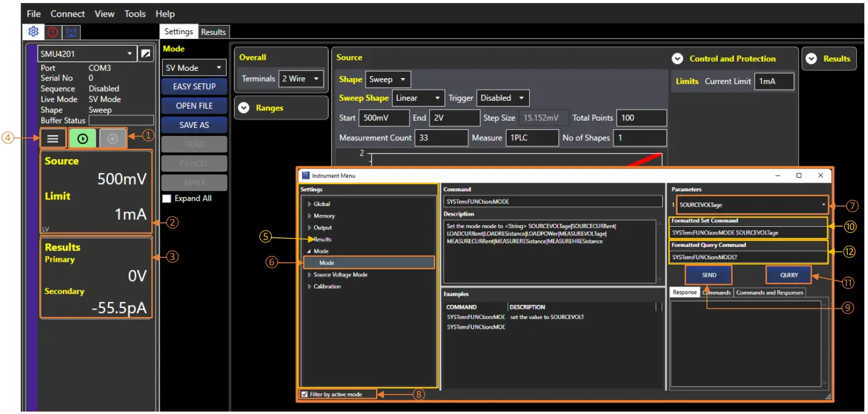Viewport: 868px width, 414px height.
Task: Open the Trigger Disabled dropdown
Action: point(503,98)
